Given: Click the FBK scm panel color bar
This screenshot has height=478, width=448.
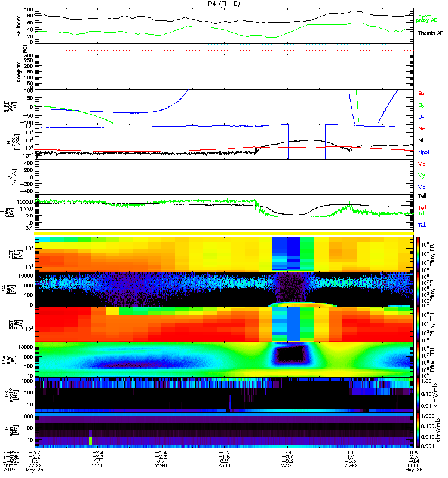Looking at the screenshot, I should (x=418, y=430).
